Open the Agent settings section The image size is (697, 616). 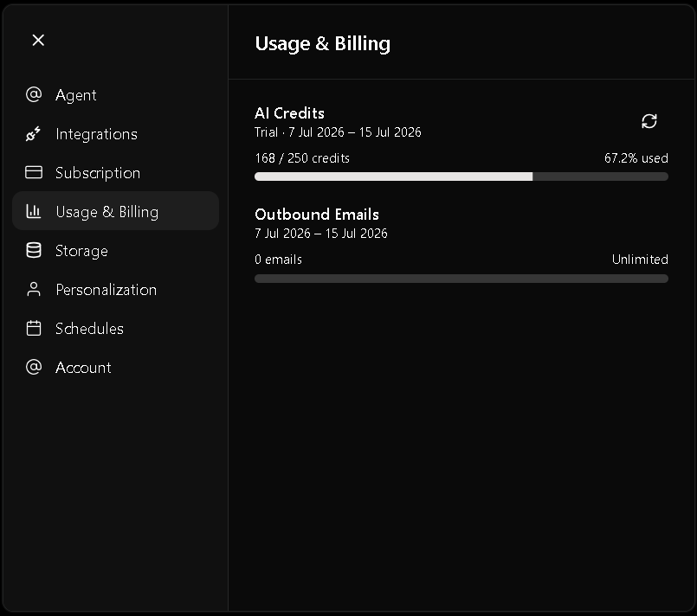click(x=115, y=94)
